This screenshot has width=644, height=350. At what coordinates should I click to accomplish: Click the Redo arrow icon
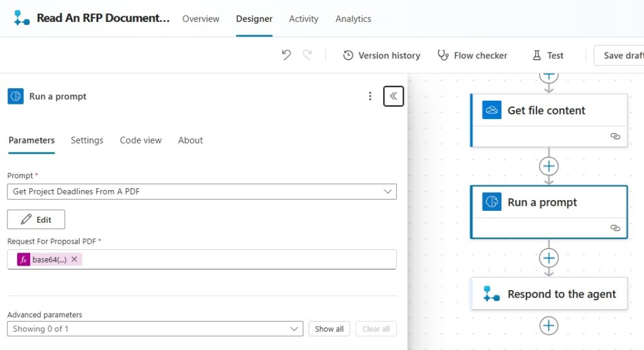click(307, 55)
